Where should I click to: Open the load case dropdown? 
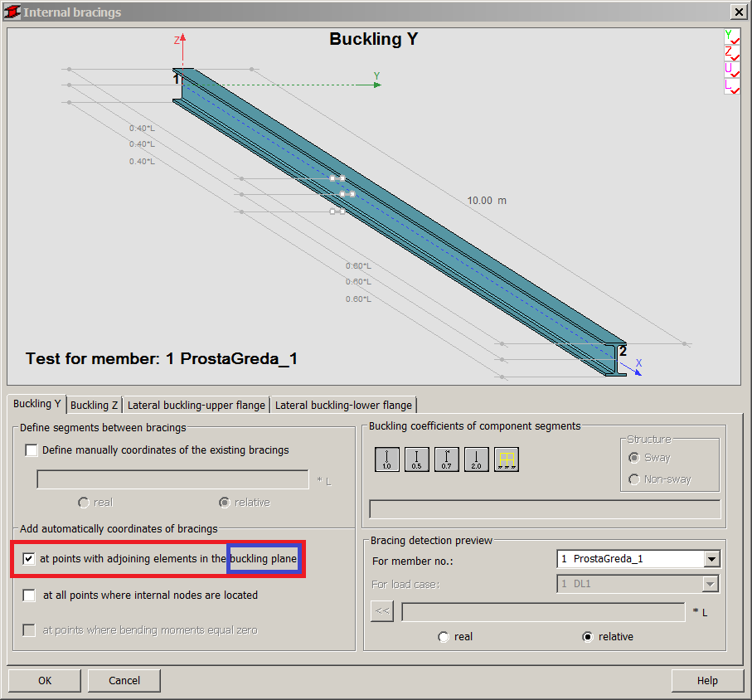tap(711, 583)
